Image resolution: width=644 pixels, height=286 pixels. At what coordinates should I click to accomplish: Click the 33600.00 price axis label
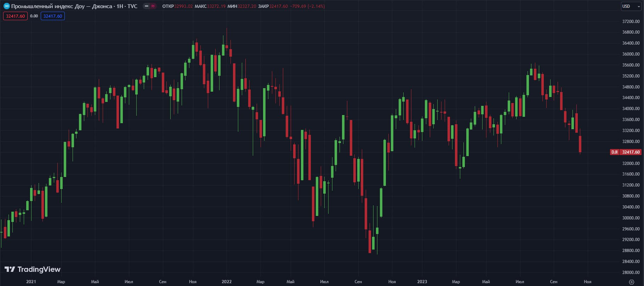[x=631, y=120]
